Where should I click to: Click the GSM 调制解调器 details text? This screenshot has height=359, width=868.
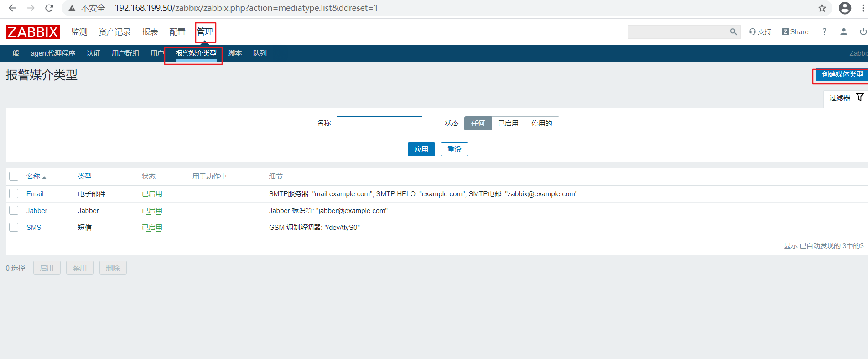pyautogui.click(x=314, y=228)
